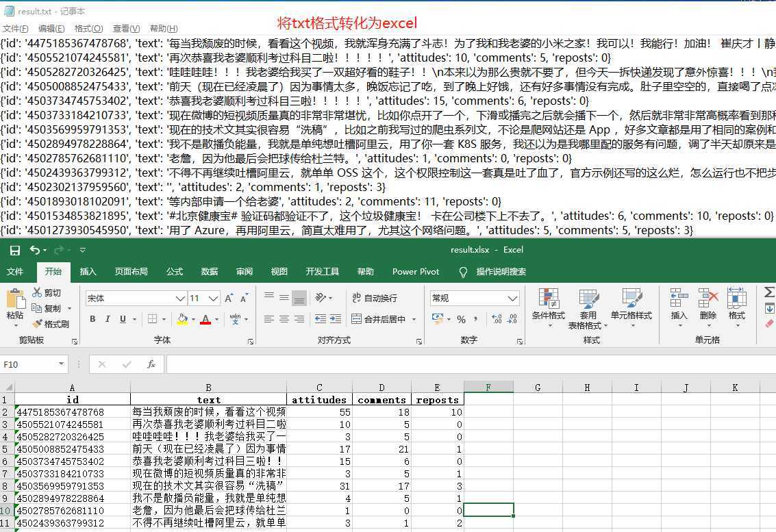Apply yellow Fill Color bucket
This screenshot has height=532, width=776.
coord(182,319)
